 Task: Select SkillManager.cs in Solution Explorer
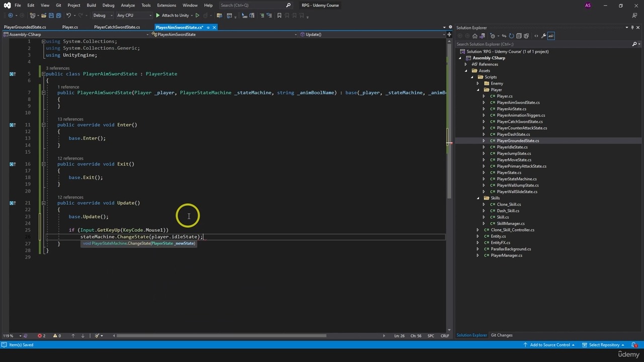point(511,224)
